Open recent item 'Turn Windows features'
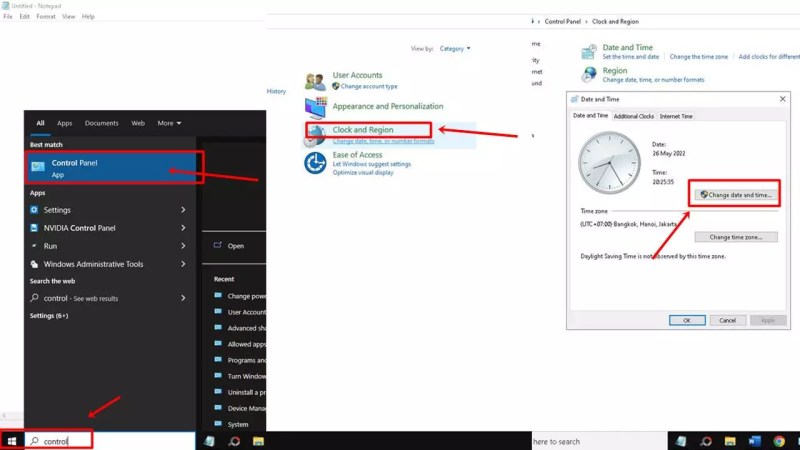The width and height of the screenshot is (800, 450). 246,376
